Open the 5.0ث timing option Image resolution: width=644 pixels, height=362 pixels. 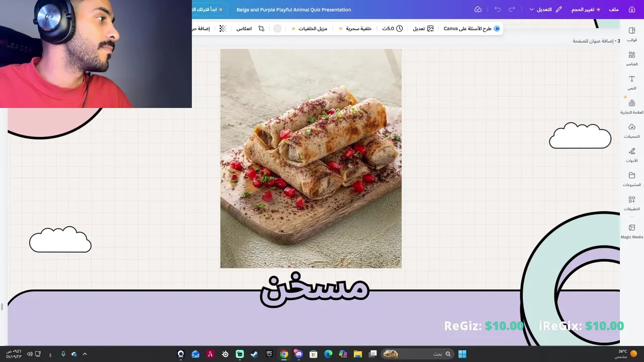point(392,29)
